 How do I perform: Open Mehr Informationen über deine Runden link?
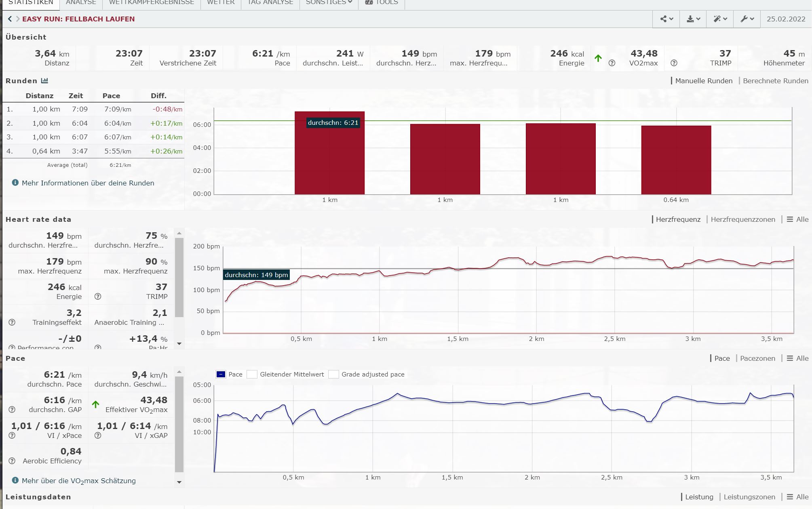(88, 183)
